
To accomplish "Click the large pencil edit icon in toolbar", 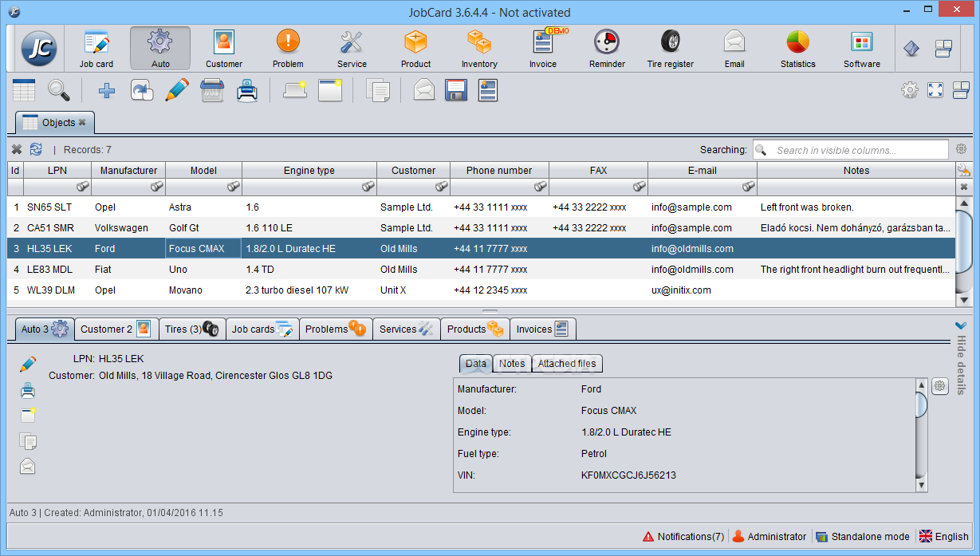I will pyautogui.click(x=176, y=90).
